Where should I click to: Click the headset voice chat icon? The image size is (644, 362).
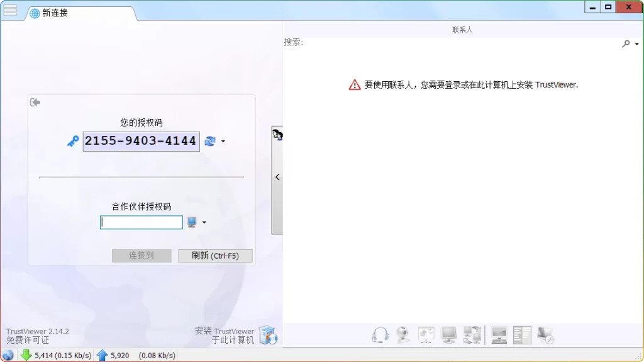point(380,335)
